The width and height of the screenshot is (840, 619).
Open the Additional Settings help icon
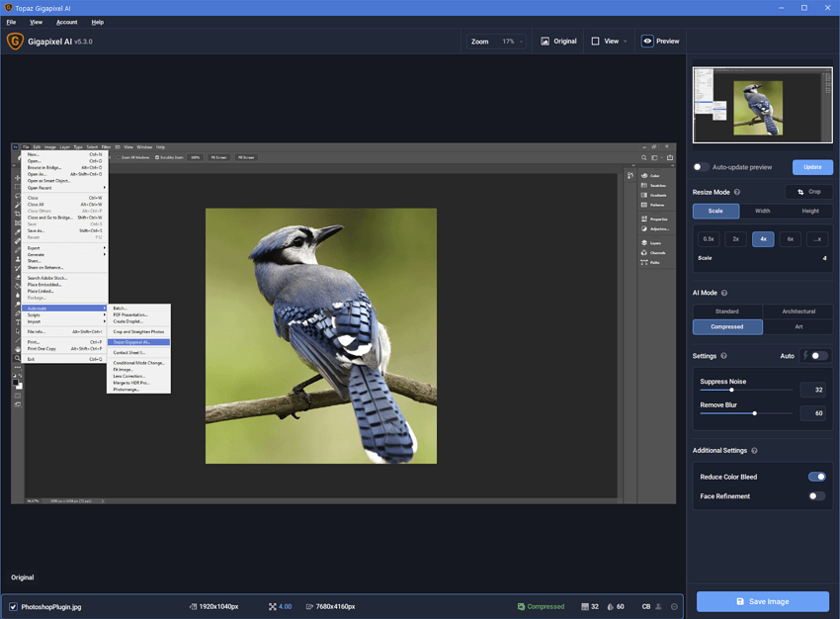coord(754,451)
